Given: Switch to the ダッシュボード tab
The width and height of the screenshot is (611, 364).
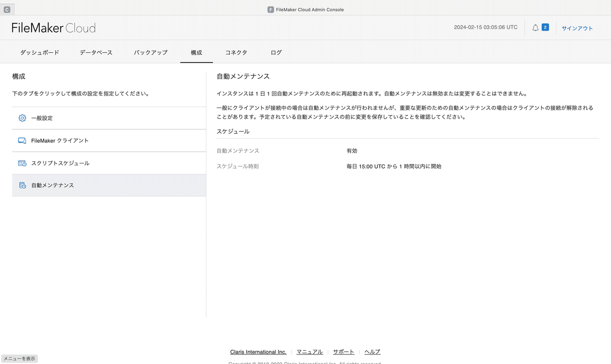Looking at the screenshot, I should tap(40, 52).
